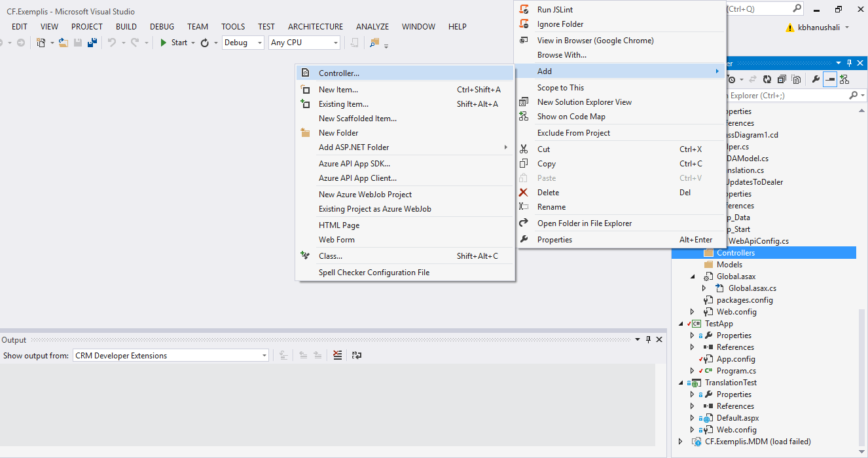Choose Properties at bottom of context menu

pyautogui.click(x=621, y=240)
